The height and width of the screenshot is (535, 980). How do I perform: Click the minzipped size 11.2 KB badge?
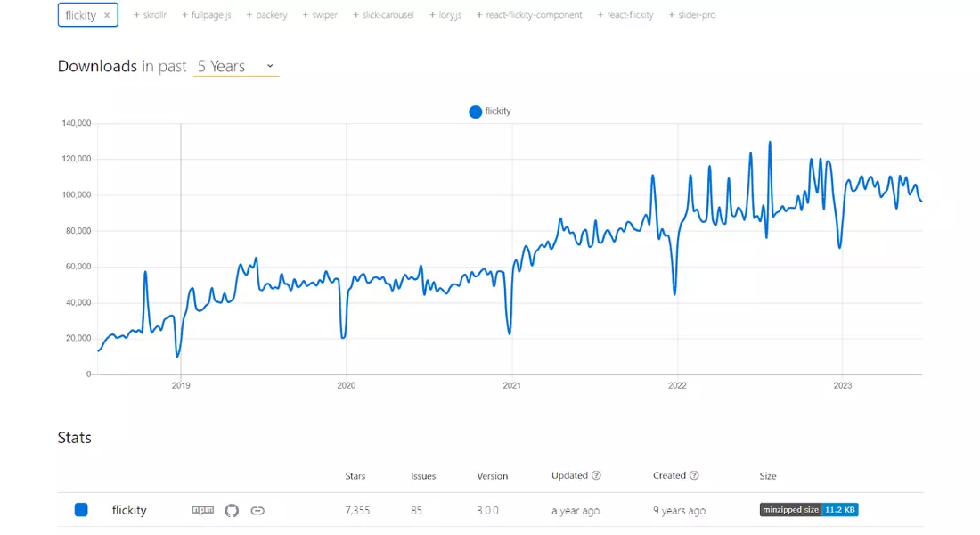click(809, 510)
